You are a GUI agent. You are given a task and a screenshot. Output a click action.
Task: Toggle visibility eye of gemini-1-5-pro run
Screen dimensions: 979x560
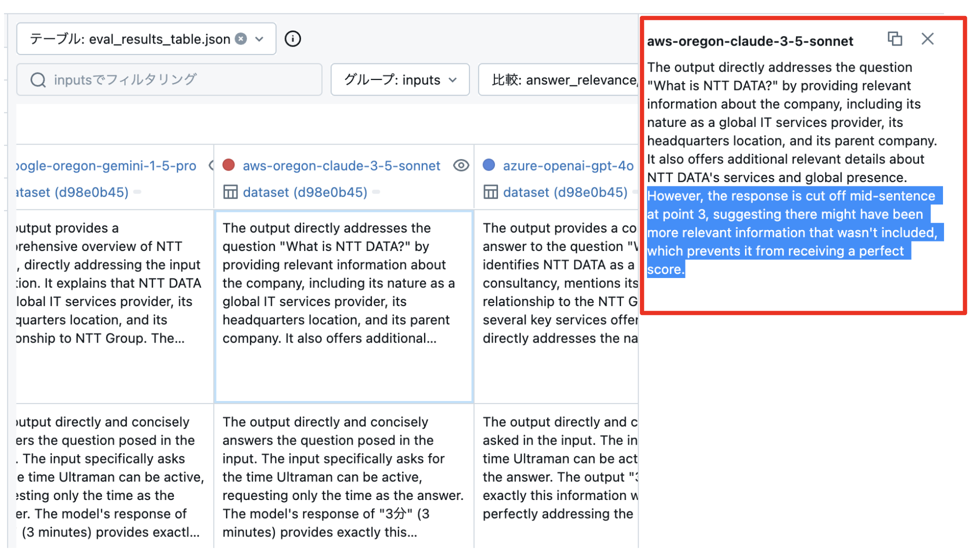pyautogui.click(x=211, y=165)
